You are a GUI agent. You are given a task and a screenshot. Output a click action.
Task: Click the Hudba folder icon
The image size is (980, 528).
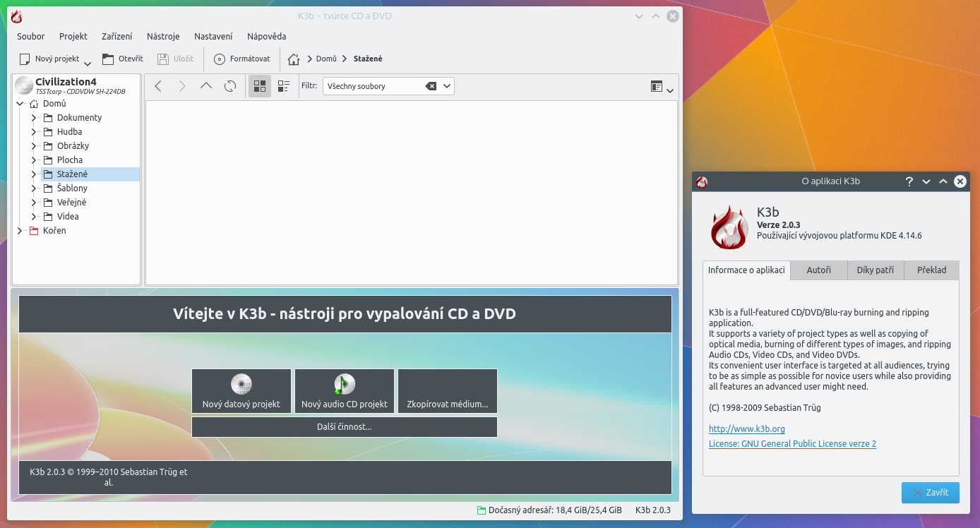click(48, 132)
